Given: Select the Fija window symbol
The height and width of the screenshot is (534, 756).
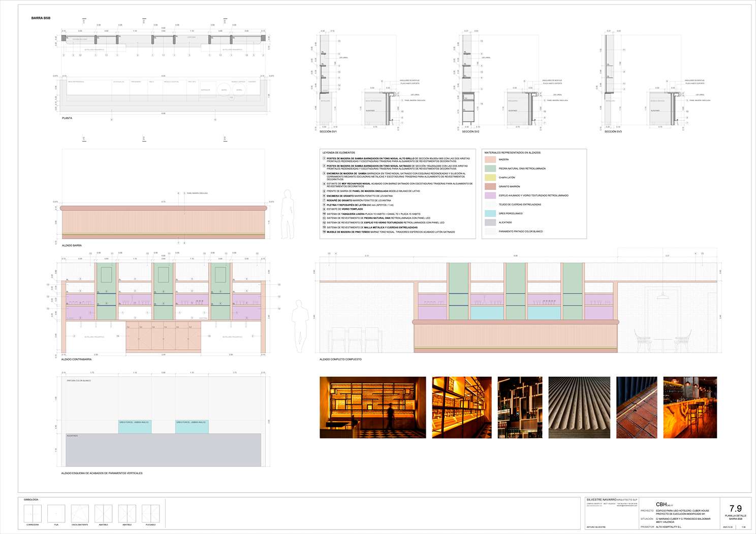Looking at the screenshot, I should click(x=56, y=513).
